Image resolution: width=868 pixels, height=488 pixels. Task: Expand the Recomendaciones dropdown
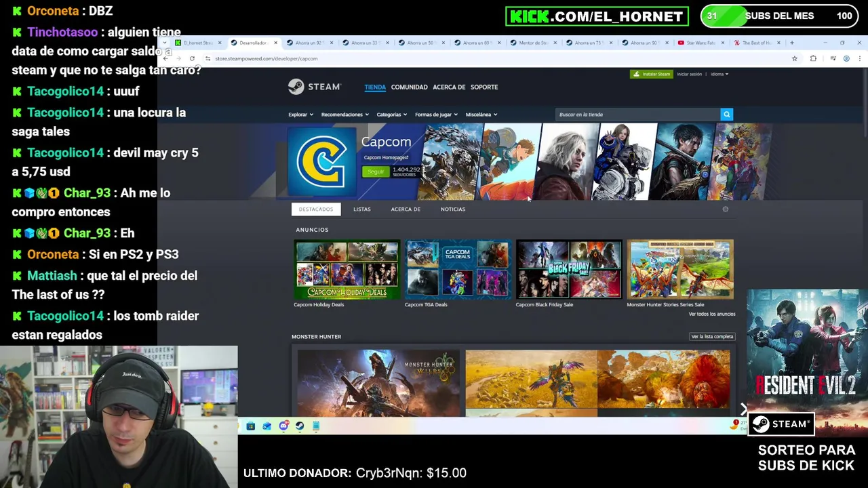[344, 115]
